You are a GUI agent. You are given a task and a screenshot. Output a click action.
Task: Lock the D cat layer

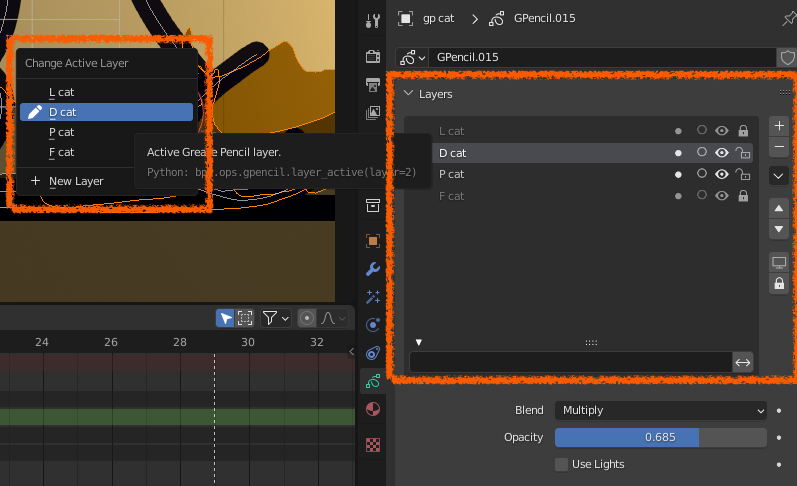point(743,153)
